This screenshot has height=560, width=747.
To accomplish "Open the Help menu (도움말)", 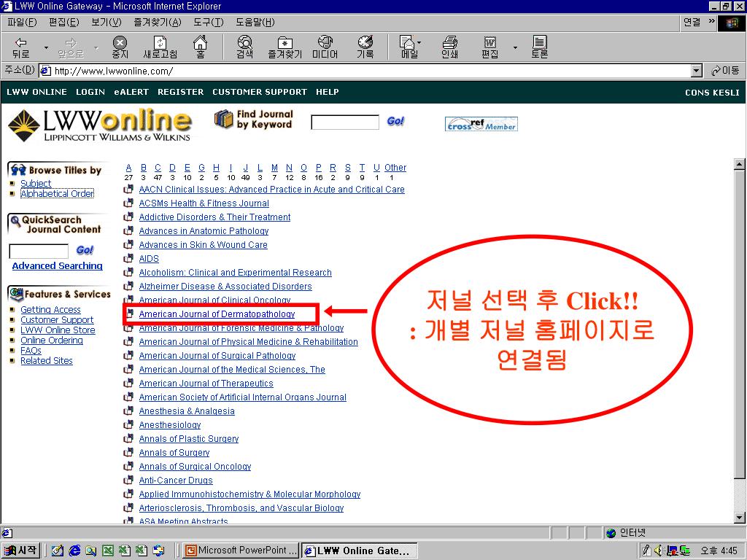I will pos(255,22).
